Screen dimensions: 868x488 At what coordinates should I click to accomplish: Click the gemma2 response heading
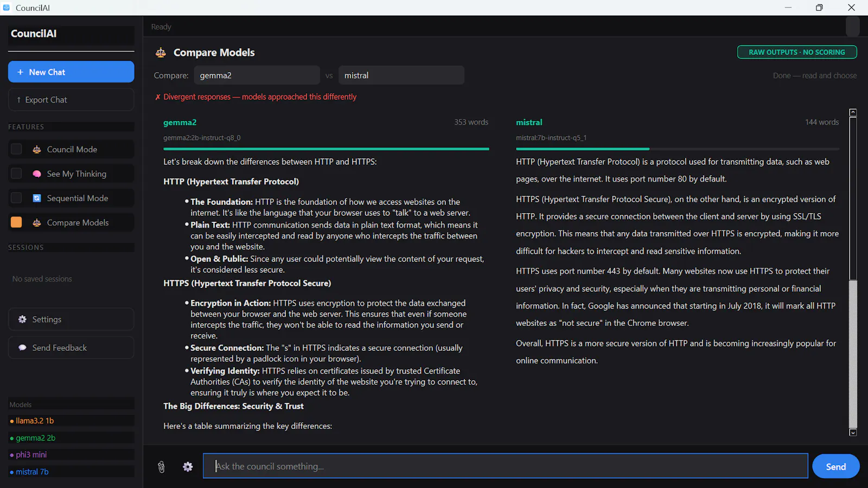[180, 123]
